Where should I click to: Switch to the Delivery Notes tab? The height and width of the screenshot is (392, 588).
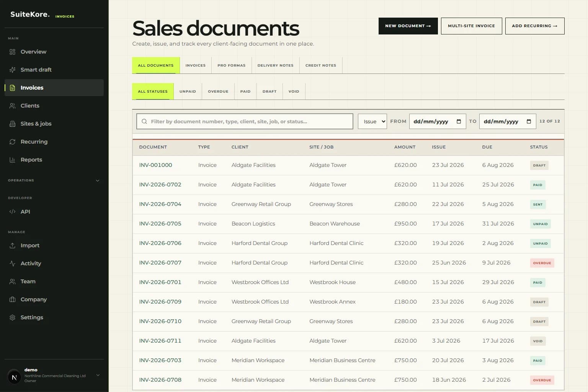276,65
